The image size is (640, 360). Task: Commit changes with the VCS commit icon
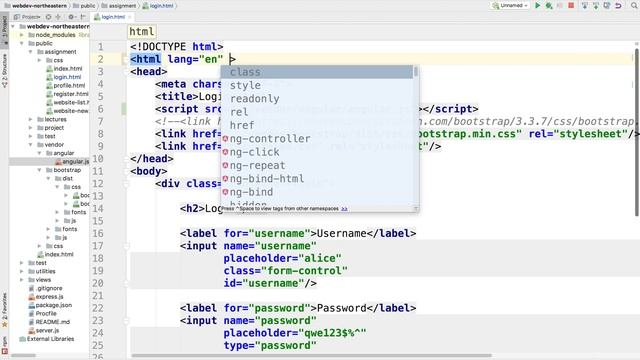596,6
